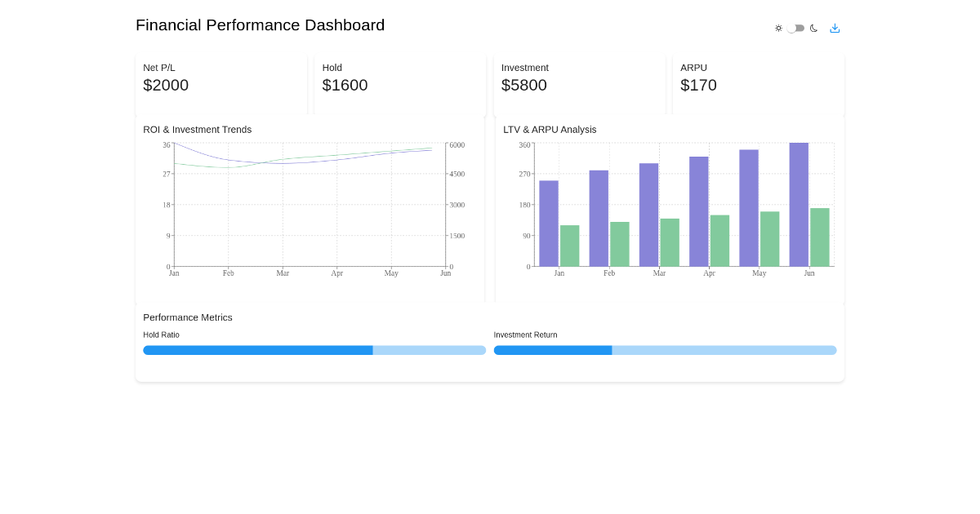Click the green Jun bar in LTV chart
Viewport: 980px width, 514px height.
click(x=820, y=237)
